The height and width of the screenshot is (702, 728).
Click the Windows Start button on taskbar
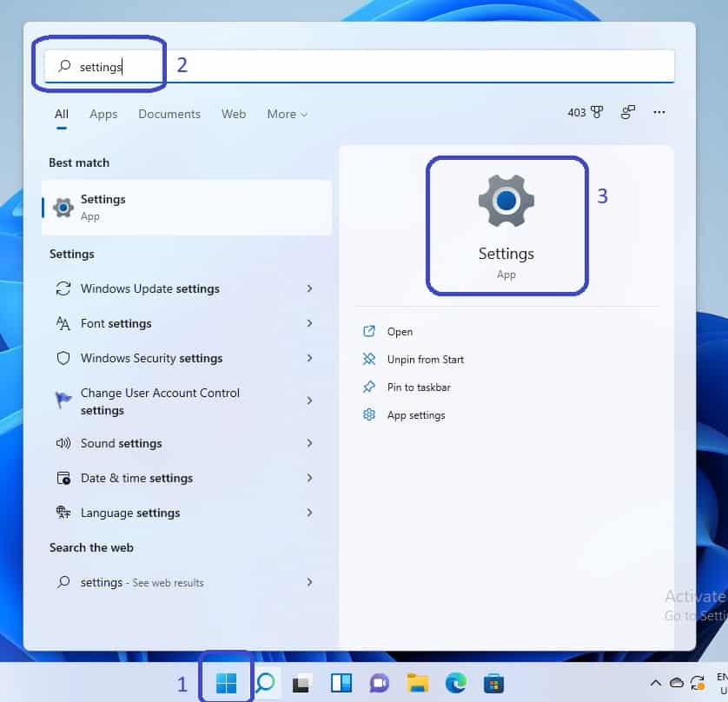[226, 683]
